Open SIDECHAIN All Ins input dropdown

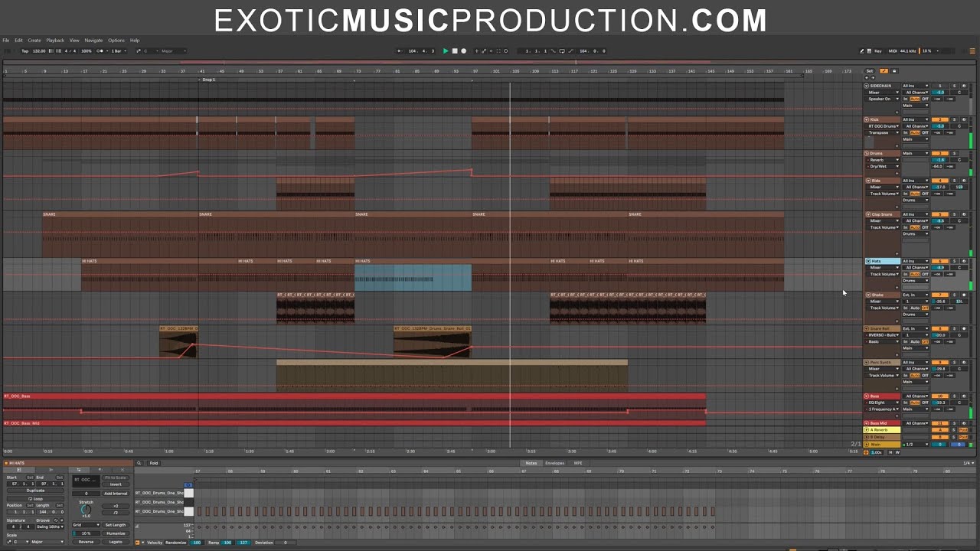916,86
